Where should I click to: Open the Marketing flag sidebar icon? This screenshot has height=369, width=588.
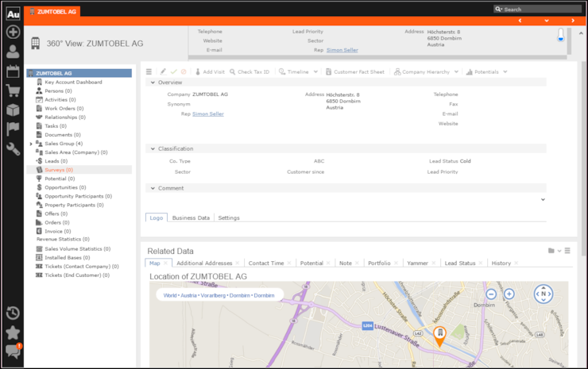coord(13,129)
